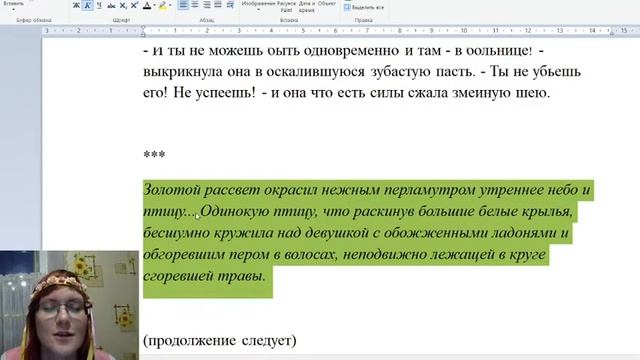Apply superscript formatting

coord(134,5)
